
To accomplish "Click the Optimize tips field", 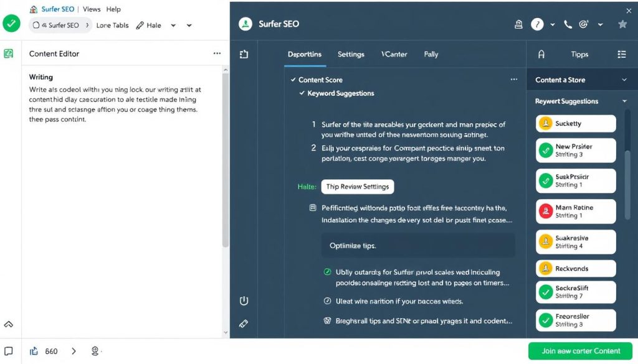I will 418,246.
